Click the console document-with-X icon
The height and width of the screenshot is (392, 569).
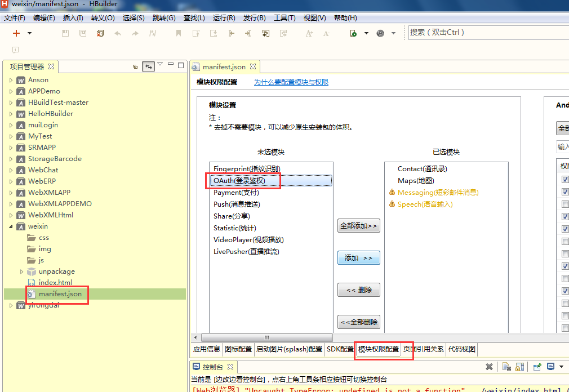[506, 367]
